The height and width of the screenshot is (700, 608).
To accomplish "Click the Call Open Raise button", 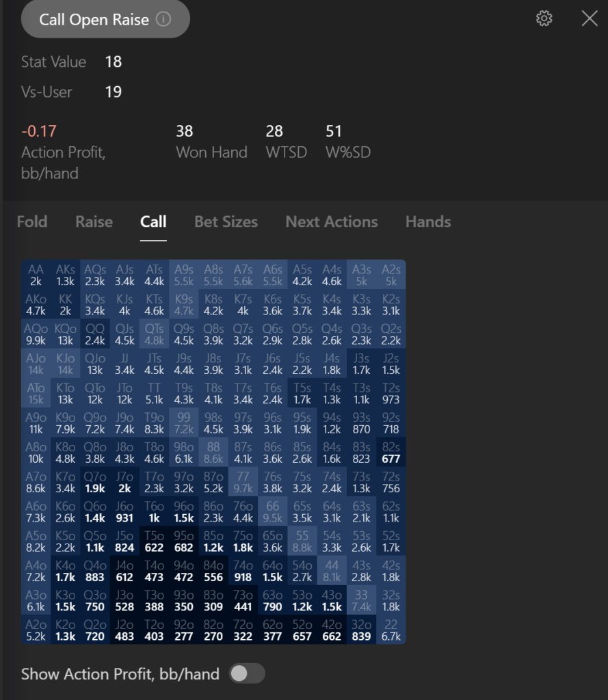I will coord(105,19).
